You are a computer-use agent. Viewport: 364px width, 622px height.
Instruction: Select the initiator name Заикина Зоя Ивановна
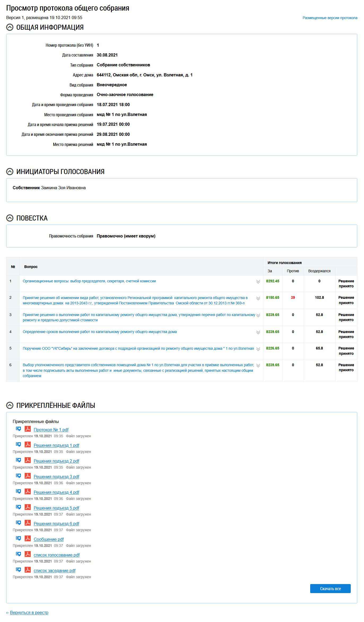63,188
